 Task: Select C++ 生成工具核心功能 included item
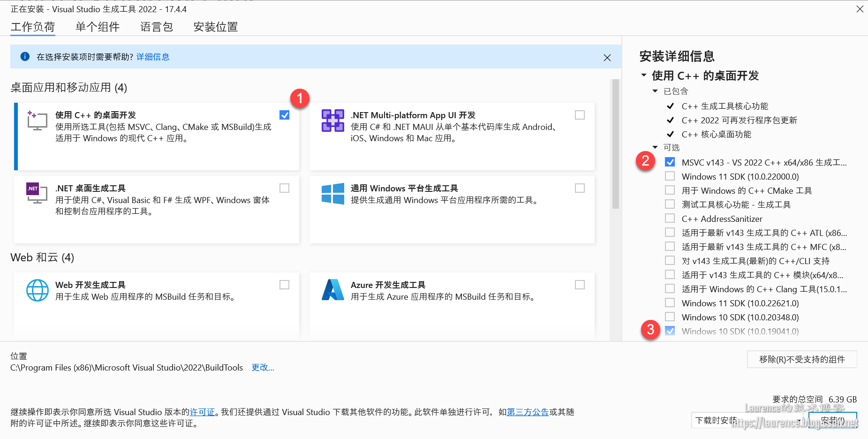[725, 106]
